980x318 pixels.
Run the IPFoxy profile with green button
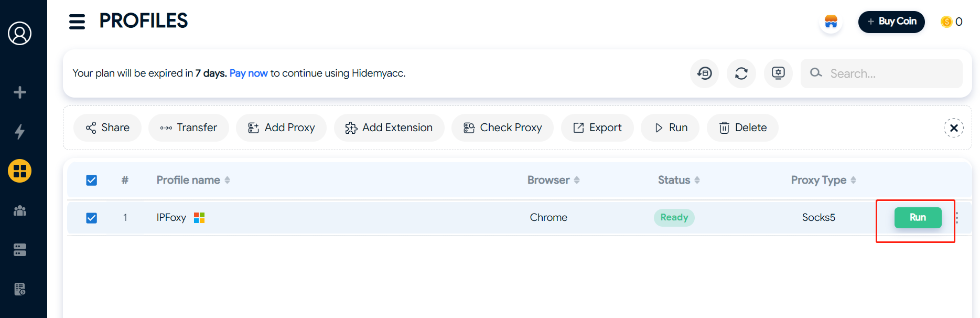(x=918, y=218)
